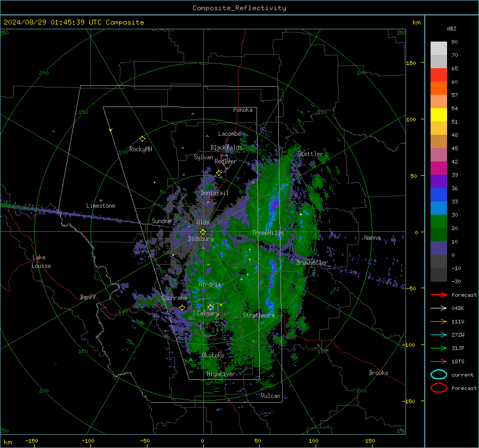Click the magenta 39 dBZ color swatch
The width and height of the screenshot is (479, 448).
[x=439, y=168]
